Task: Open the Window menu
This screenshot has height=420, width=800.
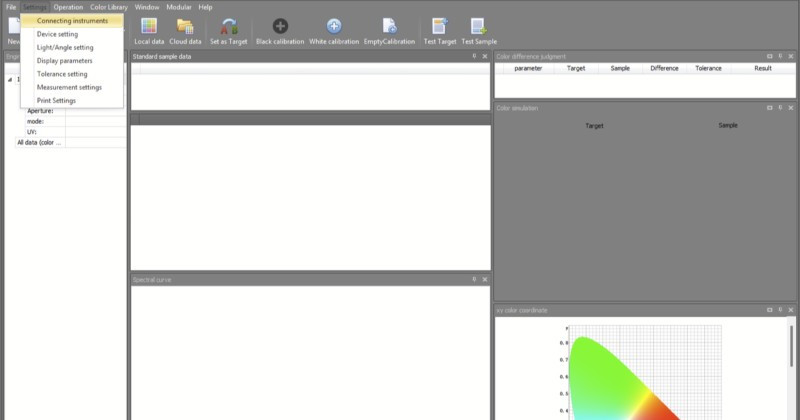Action: [x=147, y=7]
